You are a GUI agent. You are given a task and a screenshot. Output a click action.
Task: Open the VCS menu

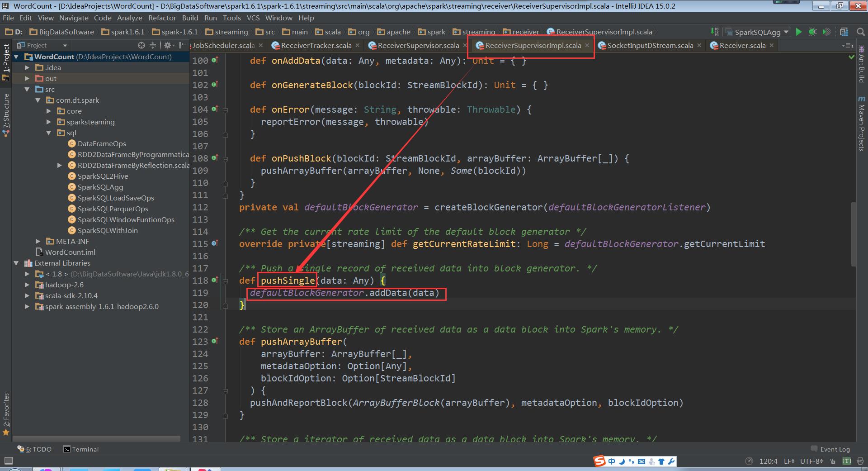click(x=253, y=18)
